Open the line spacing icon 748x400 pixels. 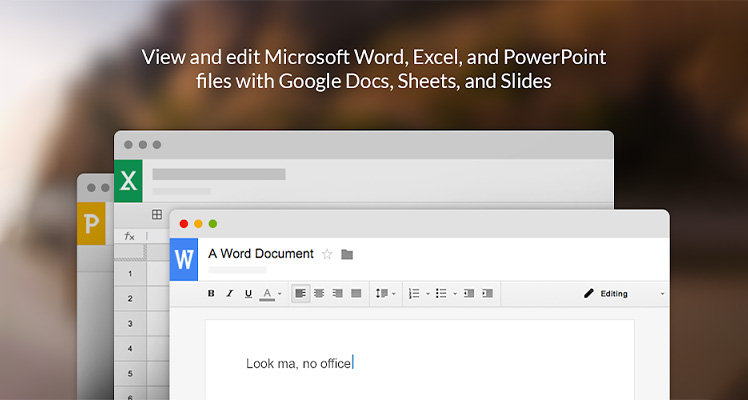point(382,294)
